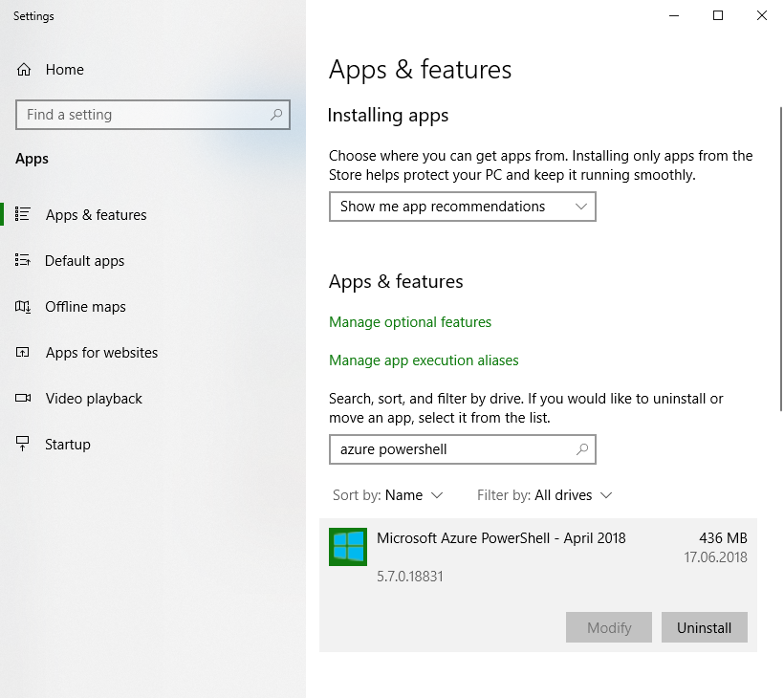The image size is (784, 698).
Task: Click magnifier icon in app search box
Action: (581, 449)
